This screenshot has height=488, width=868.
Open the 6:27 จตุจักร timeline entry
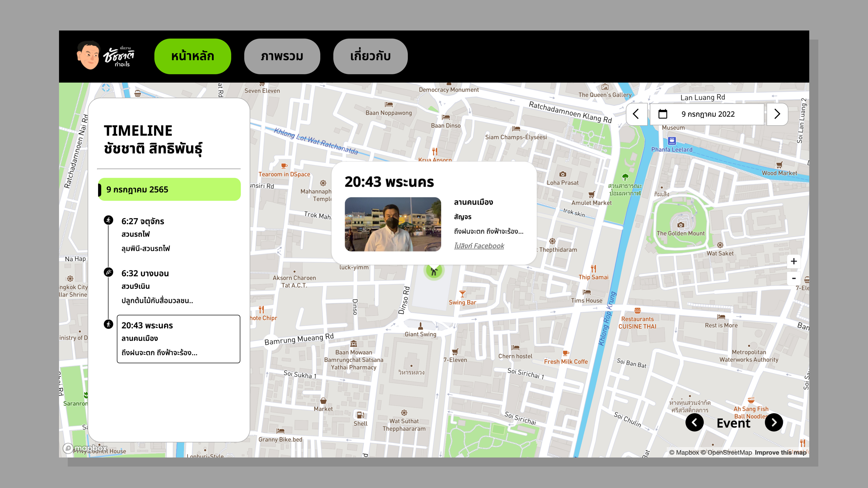click(179, 235)
